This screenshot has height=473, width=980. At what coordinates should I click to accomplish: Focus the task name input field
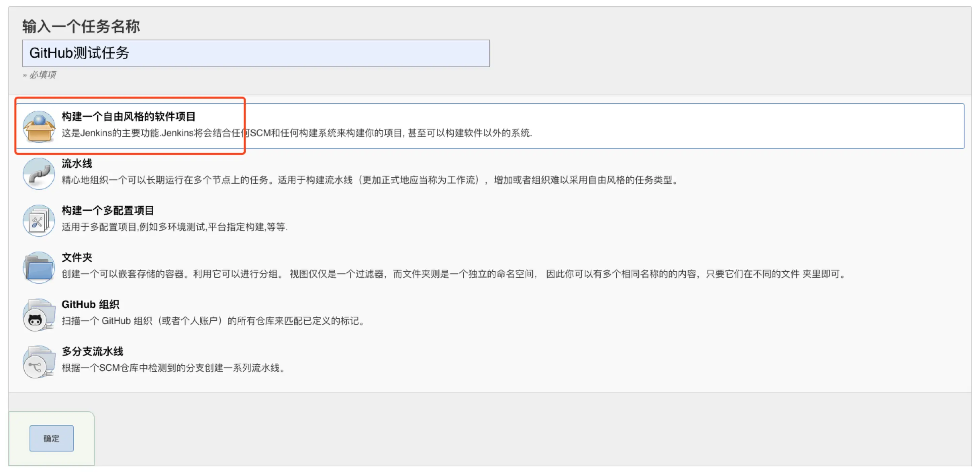[256, 53]
